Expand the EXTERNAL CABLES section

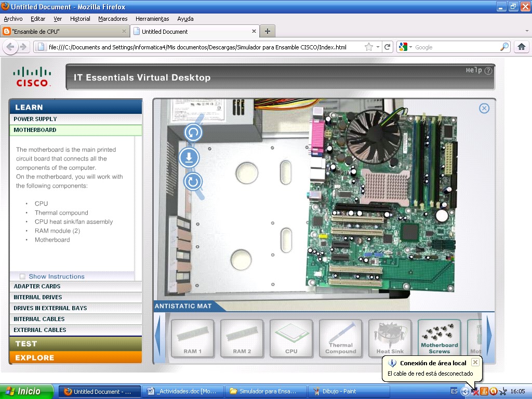coord(75,329)
